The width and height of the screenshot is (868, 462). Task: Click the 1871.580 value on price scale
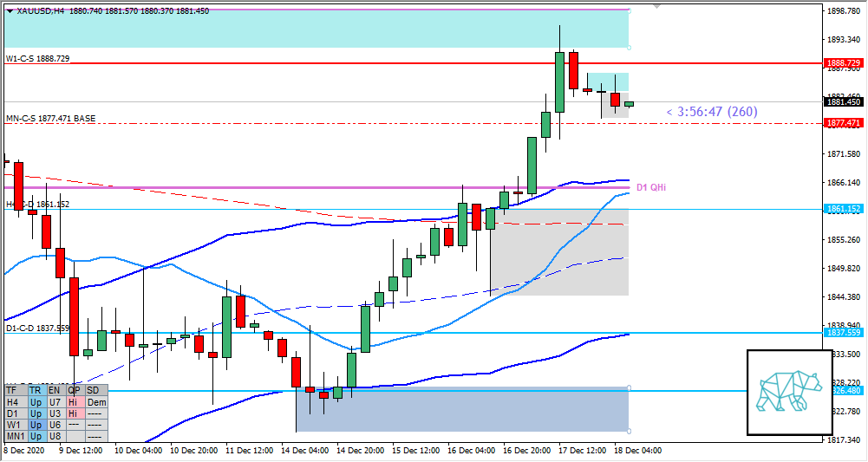[x=845, y=153]
